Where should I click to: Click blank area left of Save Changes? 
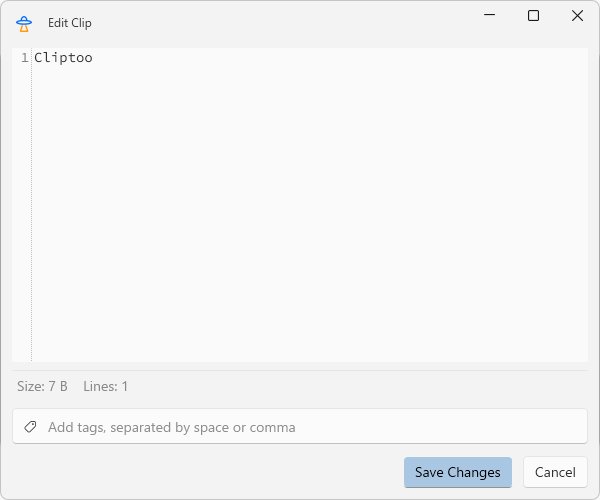[200, 472]
